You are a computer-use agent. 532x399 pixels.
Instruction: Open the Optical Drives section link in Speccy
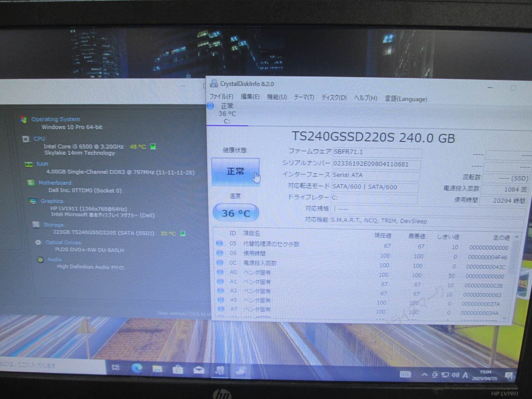click(x=63, y=242)
